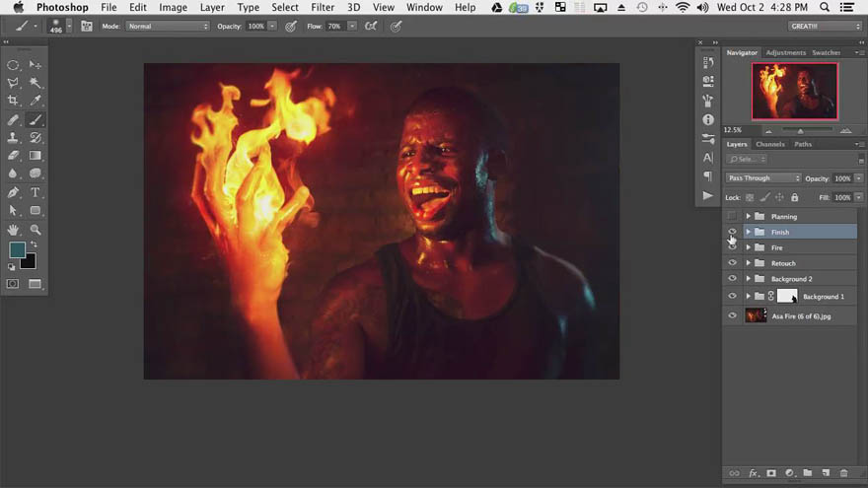Open the Info panel icon
The image size is (868, 488).
click(708, 119)
